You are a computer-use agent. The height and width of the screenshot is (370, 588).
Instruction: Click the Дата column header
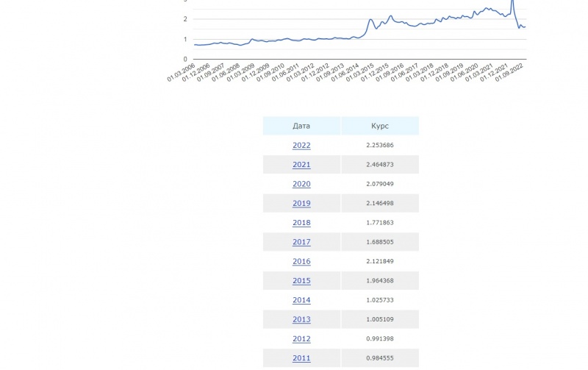[301, 126]
